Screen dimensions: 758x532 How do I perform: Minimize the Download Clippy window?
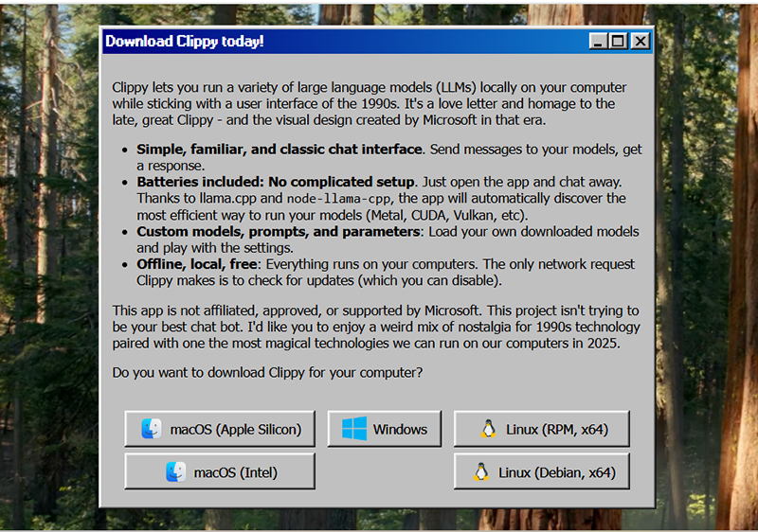click(x=598, y=42)
